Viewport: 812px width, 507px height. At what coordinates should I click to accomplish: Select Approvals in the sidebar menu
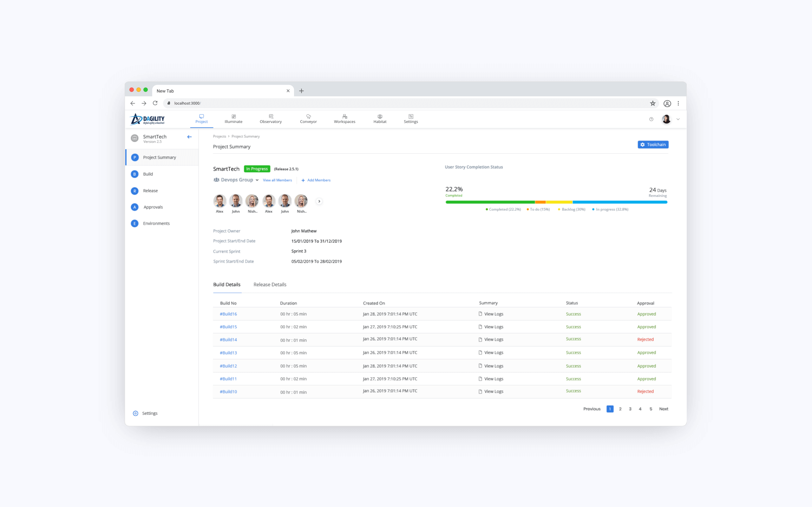coord(153,207)
